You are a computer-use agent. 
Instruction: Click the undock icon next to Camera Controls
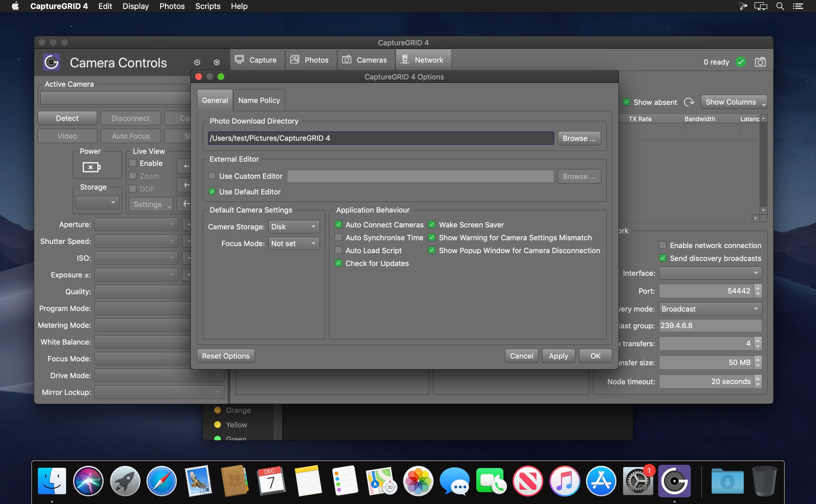197,62
